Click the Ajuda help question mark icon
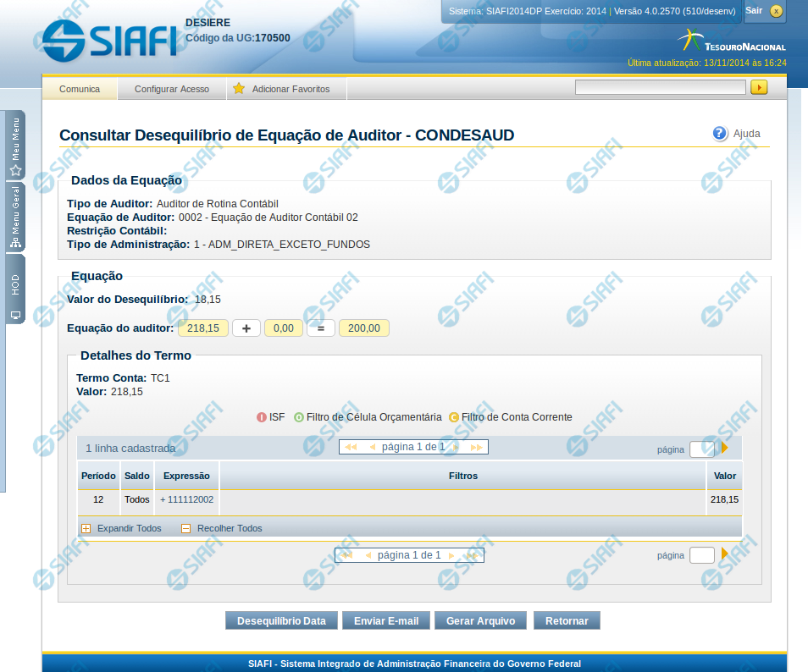 click(x=720, y=133)
